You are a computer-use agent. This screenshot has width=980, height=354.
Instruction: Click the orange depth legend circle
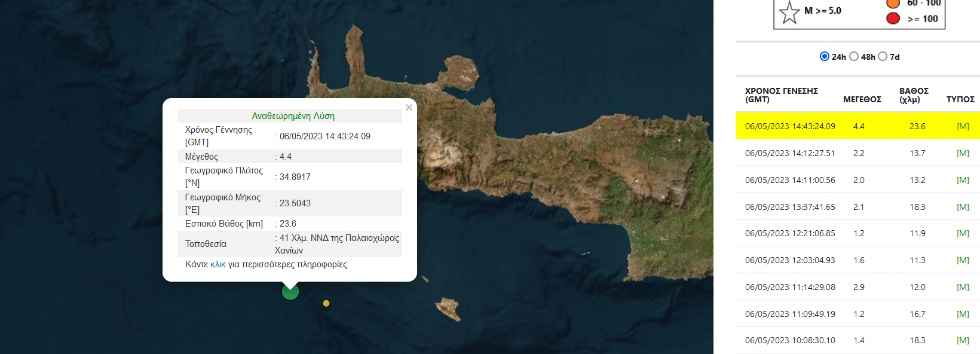click(x=893, y=4)
